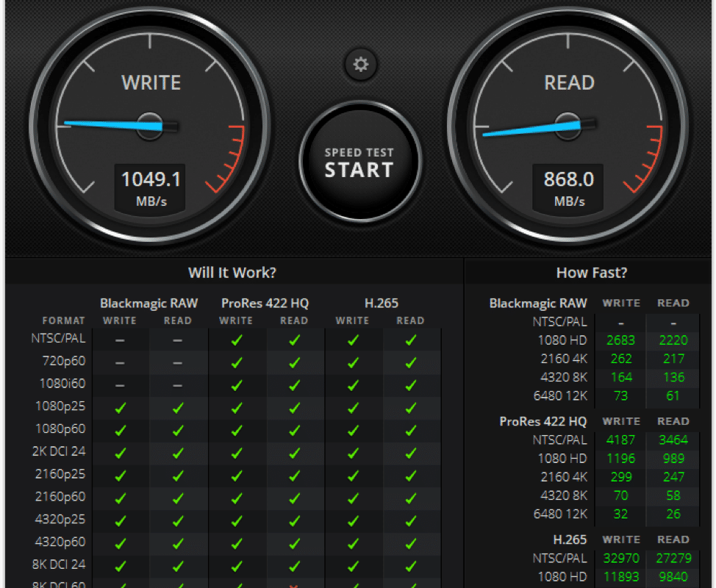Click ProRes 422 HQ 4320 8K write value 70
The height and width of the screenshot is (588, 716).
620,495
